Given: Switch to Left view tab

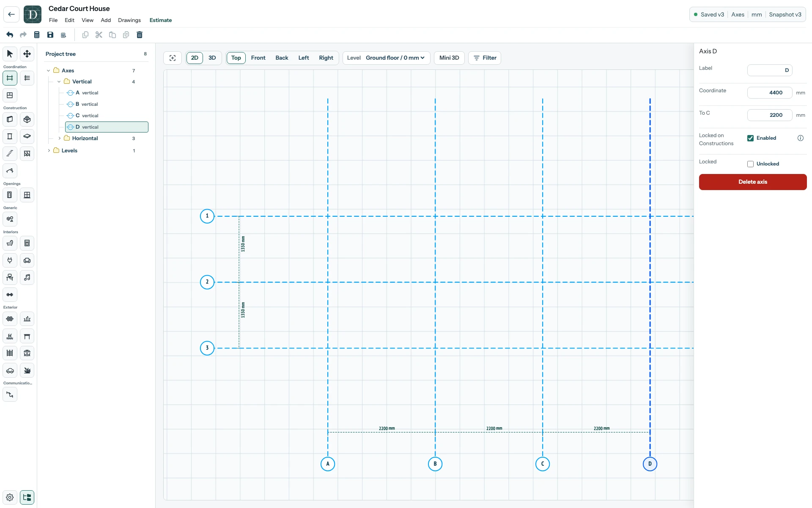Looking at the screenshot, I should coord(304,58).
